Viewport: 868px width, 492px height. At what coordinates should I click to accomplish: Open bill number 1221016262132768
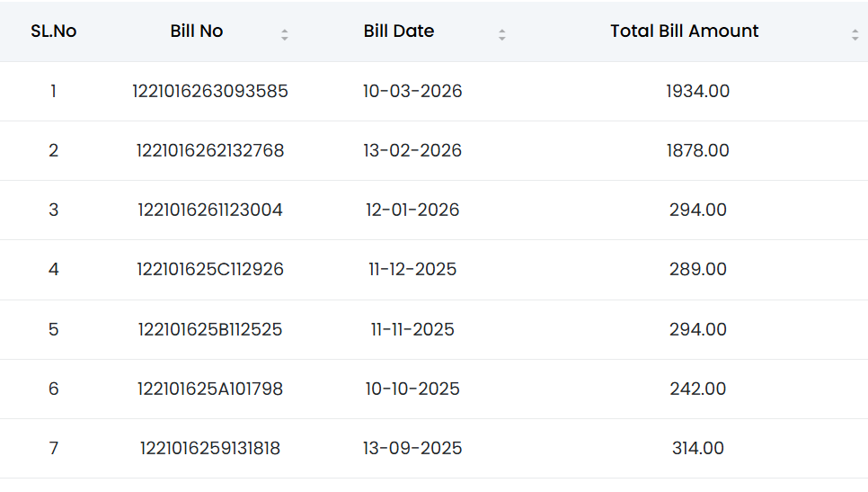(x=210, y=150)
